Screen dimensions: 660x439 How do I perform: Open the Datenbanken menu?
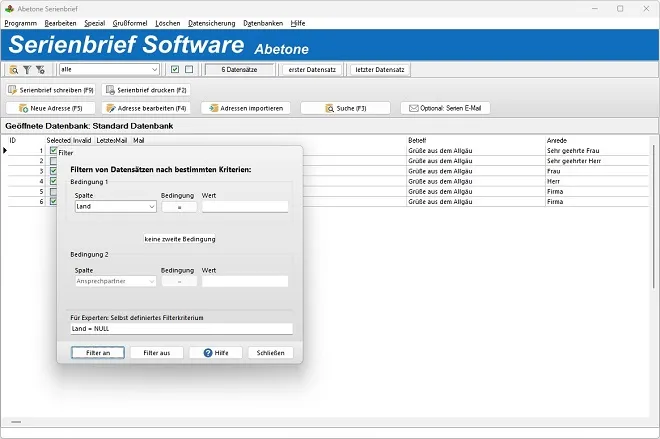(x=263, y=23)
